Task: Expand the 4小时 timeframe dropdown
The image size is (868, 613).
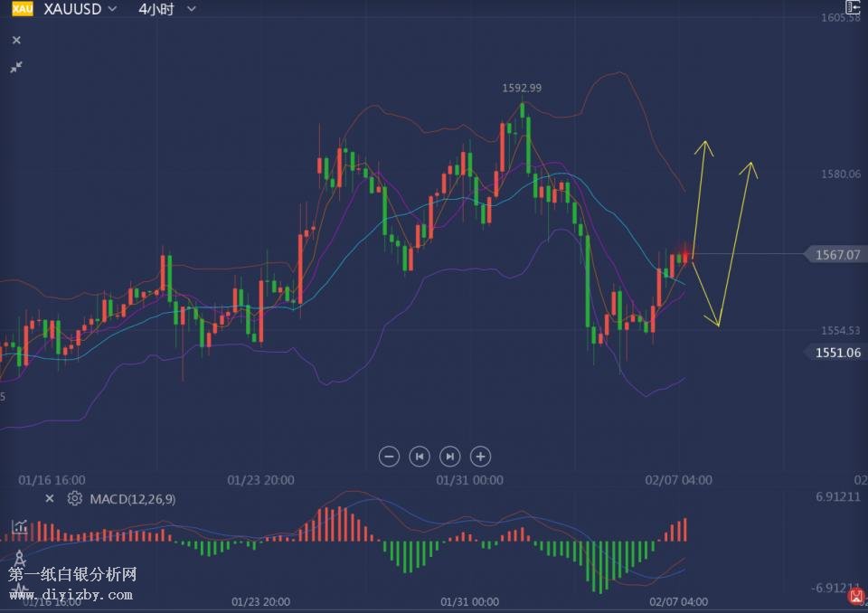Action: 167,9
